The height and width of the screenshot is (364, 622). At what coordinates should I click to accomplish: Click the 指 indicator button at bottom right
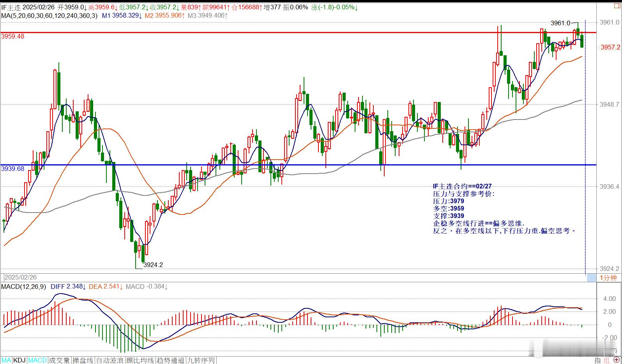(x=598, y=360)
